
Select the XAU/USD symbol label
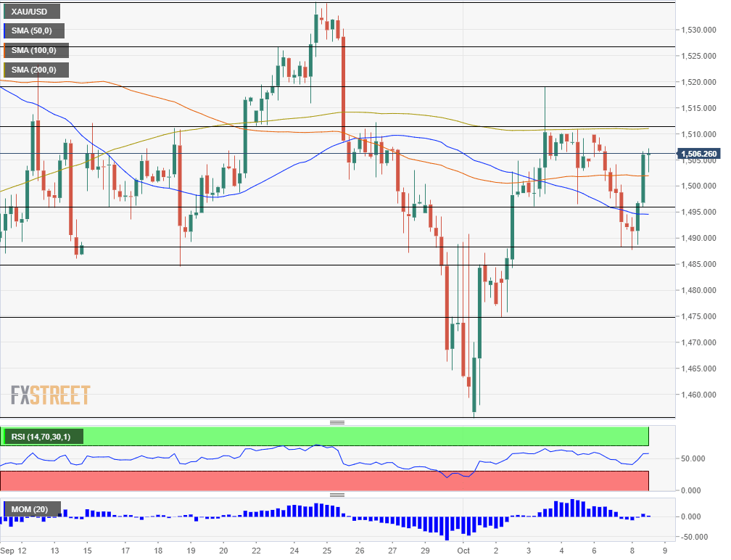[x=32, y=11]
